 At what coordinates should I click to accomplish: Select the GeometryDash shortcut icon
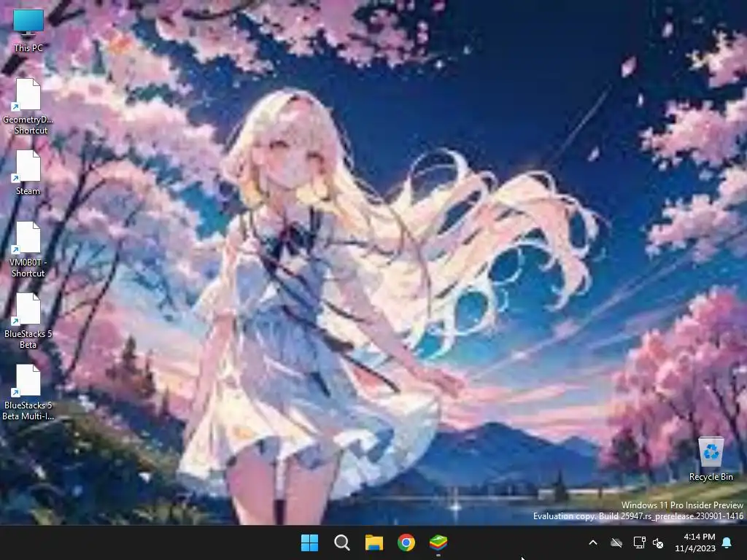click(28, 106)
